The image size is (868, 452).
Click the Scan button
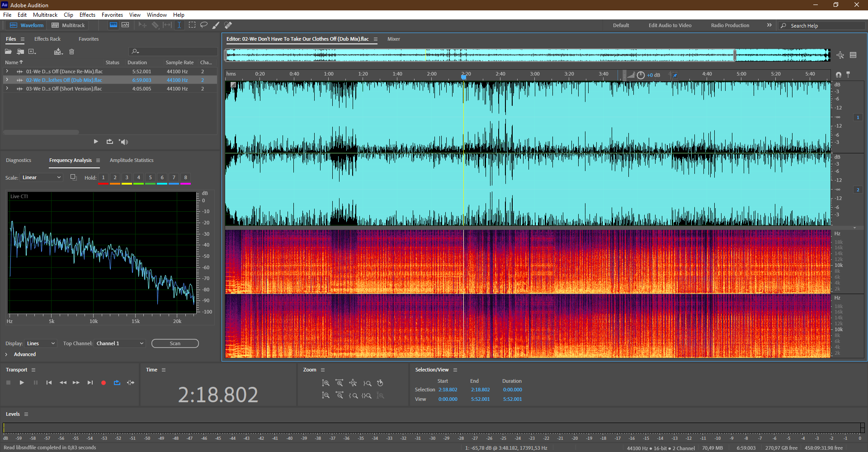pyautogui.click(x=175, y=343)
